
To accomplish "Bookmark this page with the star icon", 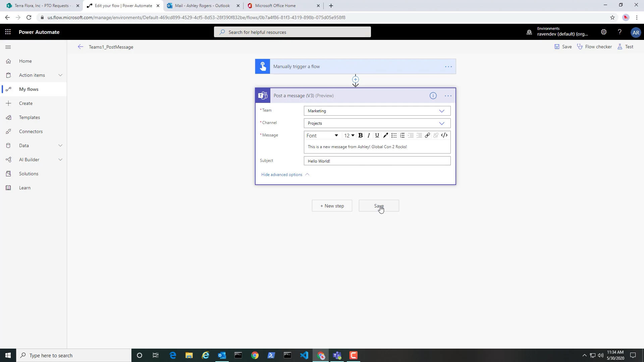I will [612, 17].
